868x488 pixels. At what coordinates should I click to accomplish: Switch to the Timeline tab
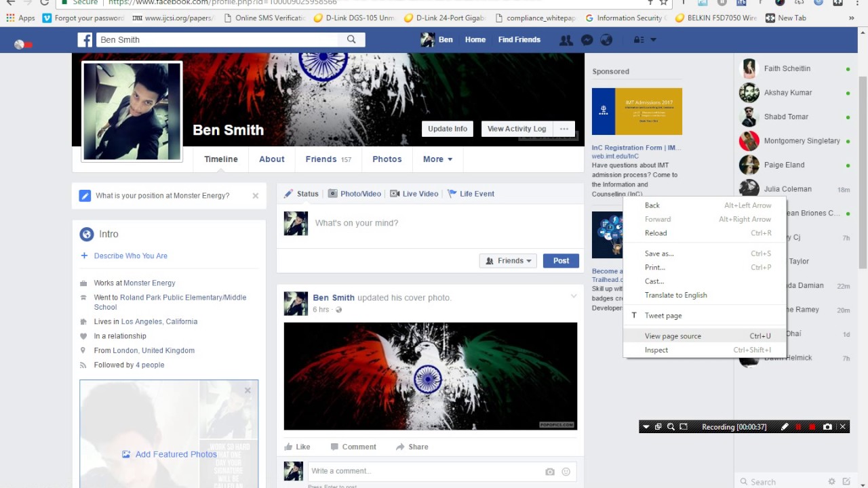click(x=221, y=159)
